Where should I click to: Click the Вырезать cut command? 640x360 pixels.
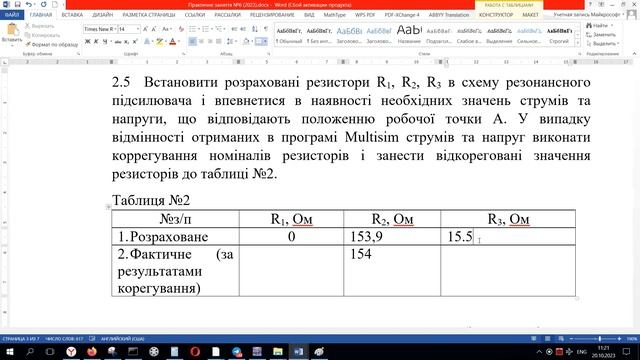(40, 26)
